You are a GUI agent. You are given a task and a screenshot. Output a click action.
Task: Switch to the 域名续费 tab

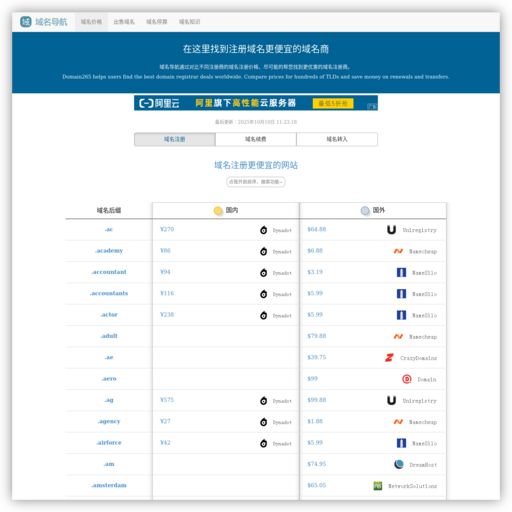256,139
